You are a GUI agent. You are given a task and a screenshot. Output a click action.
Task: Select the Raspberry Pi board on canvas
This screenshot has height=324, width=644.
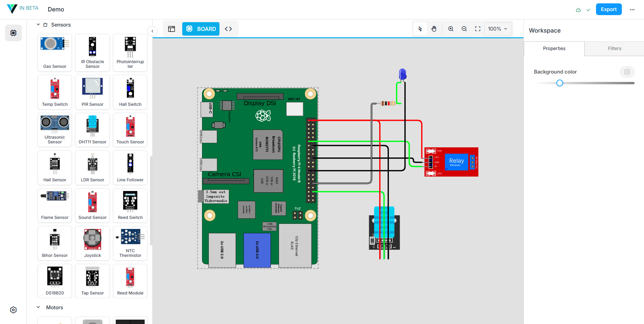pos(258,178)
